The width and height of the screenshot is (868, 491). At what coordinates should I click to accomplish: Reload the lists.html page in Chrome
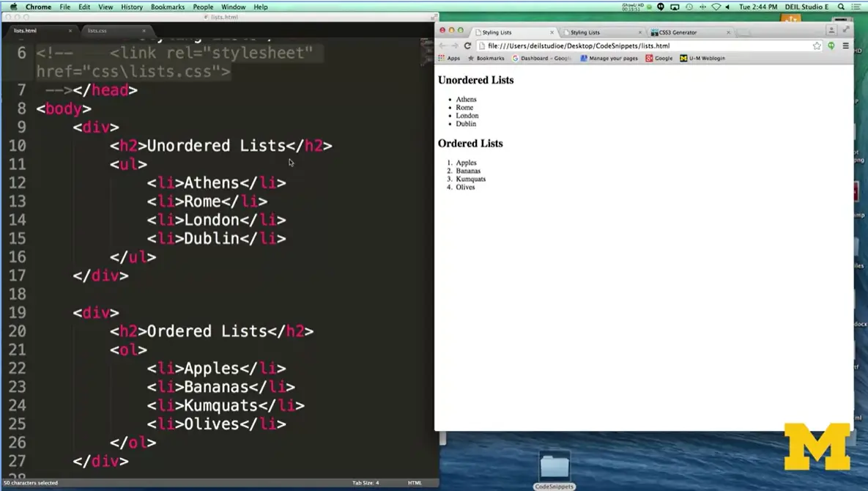click(x=467, y=45)
